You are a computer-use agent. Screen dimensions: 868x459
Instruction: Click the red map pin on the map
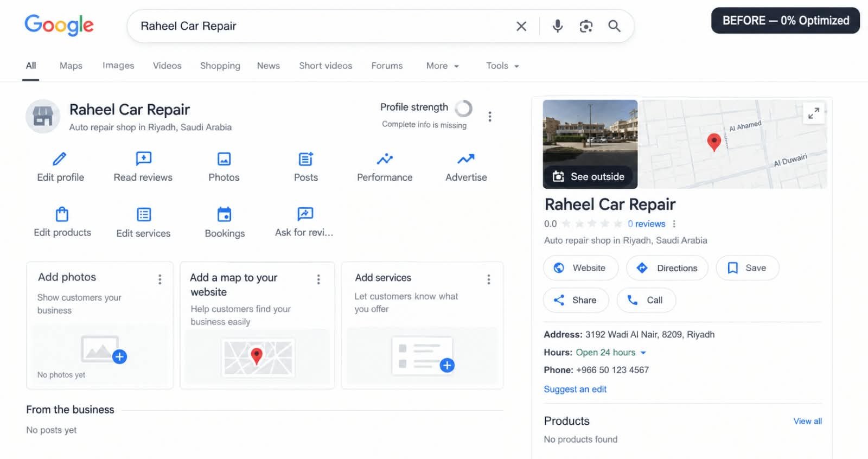pyautogui.click(x=714, y=142)
